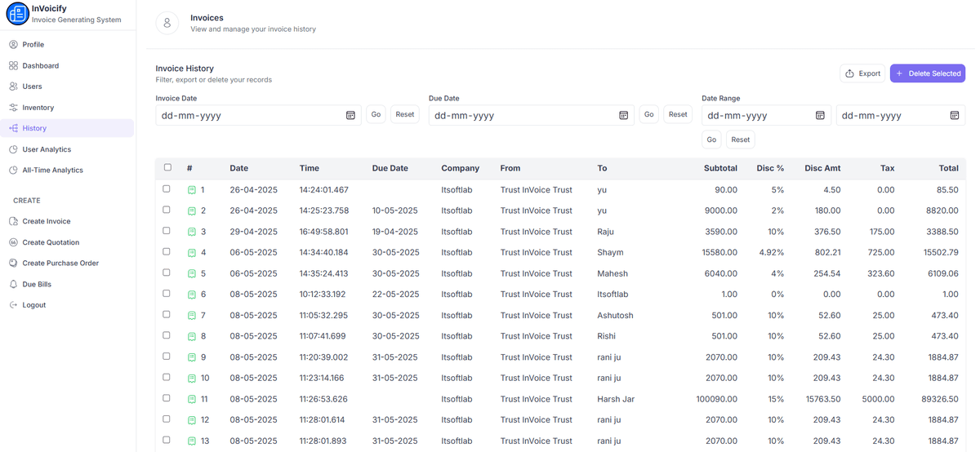Click green invoice icon for row 13

tap(192, 441)
